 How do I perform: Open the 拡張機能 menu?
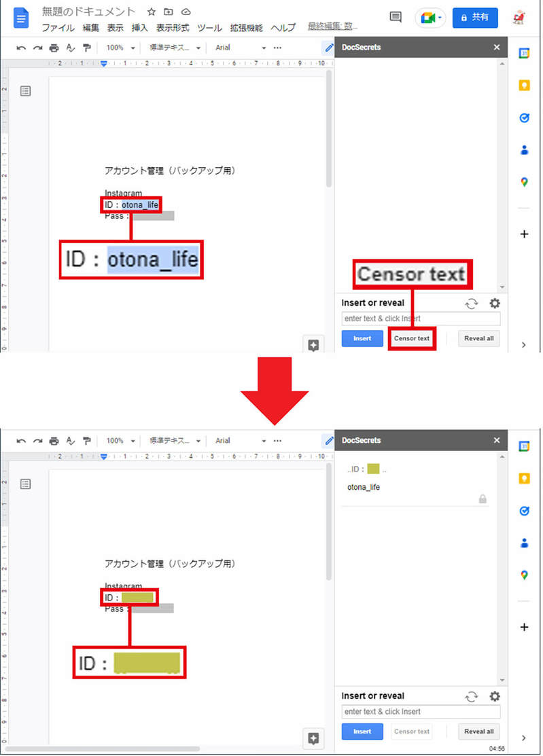247,28
